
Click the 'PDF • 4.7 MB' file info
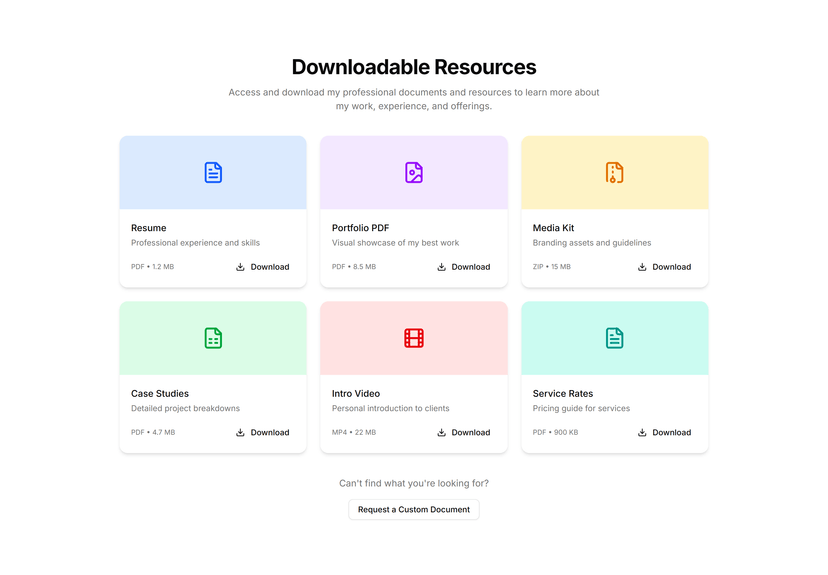(x=153, y=432)
